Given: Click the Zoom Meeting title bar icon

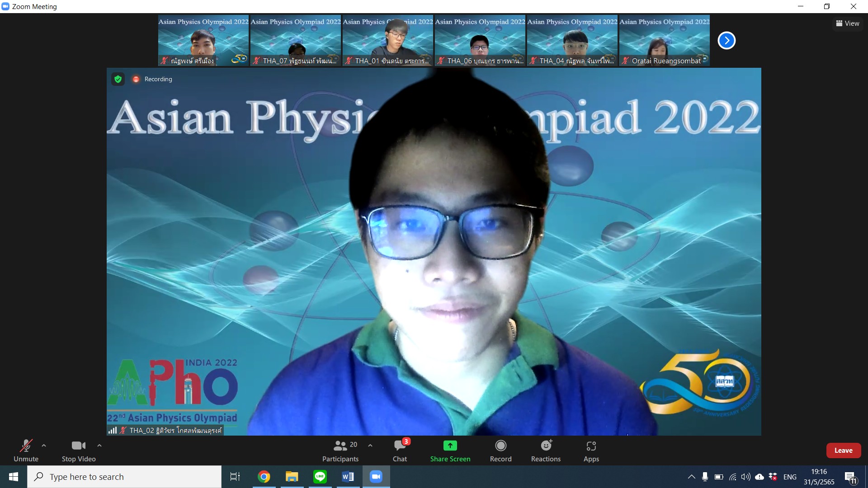Looking at the screenshot, I should (5, 6).
